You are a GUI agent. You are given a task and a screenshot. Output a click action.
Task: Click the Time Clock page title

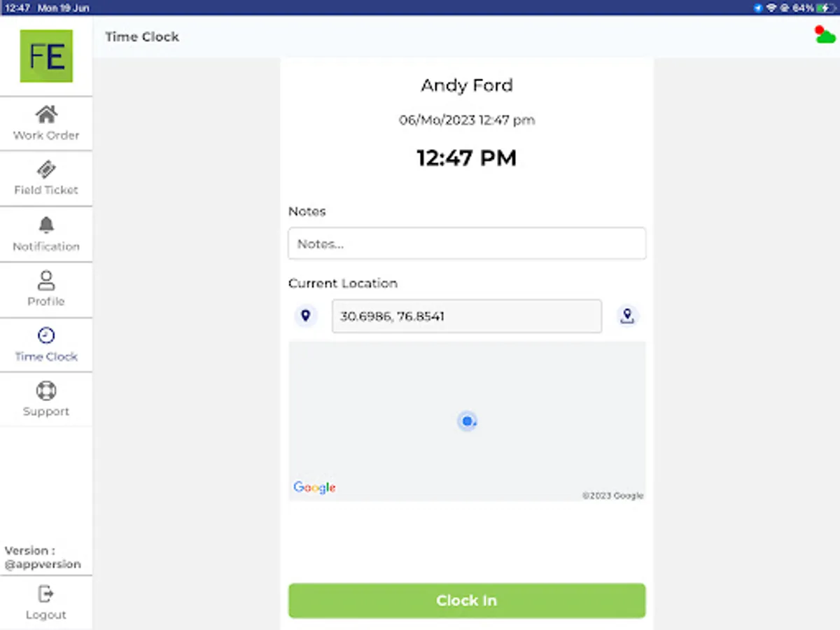click(142, 37)
